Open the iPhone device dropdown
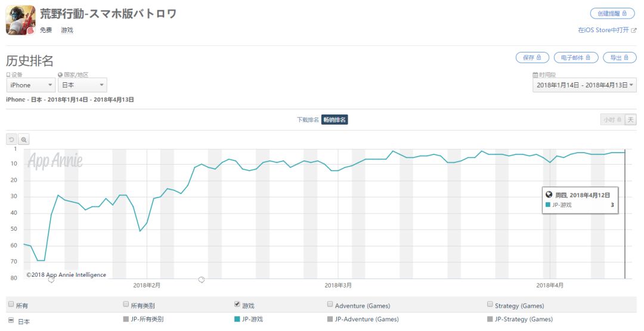Image resolution: width=644 pixels, height=331 pixels. 31,85
